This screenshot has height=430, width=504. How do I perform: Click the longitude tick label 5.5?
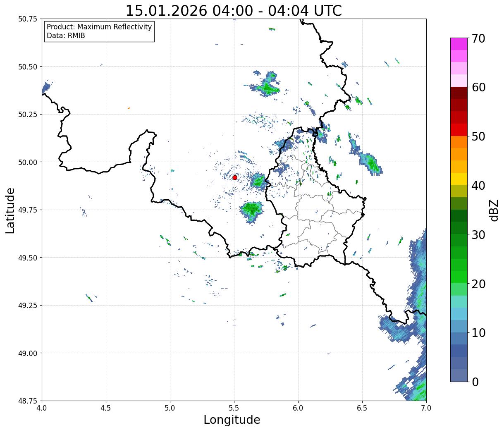pyautogui.click(x=234, y=408)
